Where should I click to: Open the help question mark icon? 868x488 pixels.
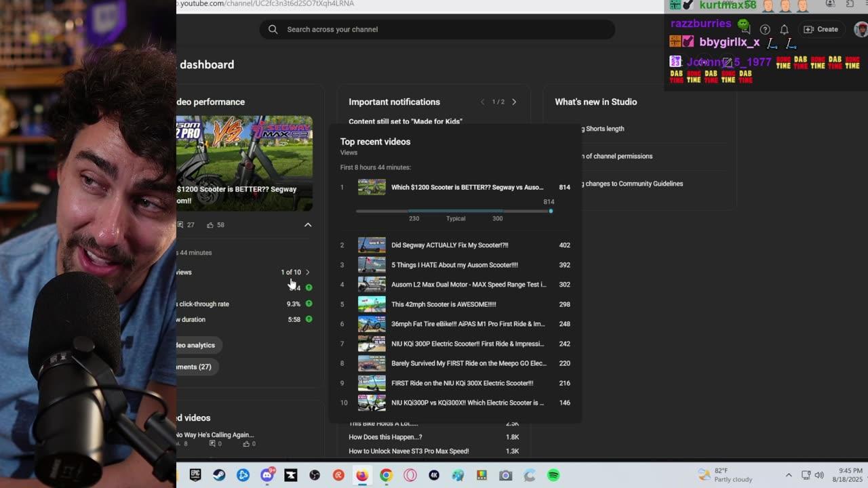click(x=765, y=29)
